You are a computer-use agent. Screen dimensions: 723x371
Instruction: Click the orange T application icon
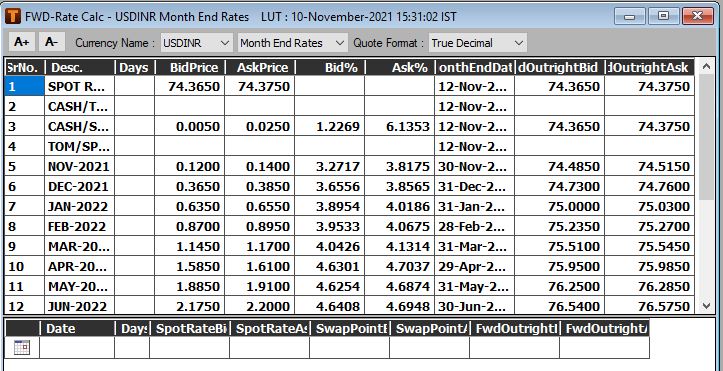[x=13, y=17]
